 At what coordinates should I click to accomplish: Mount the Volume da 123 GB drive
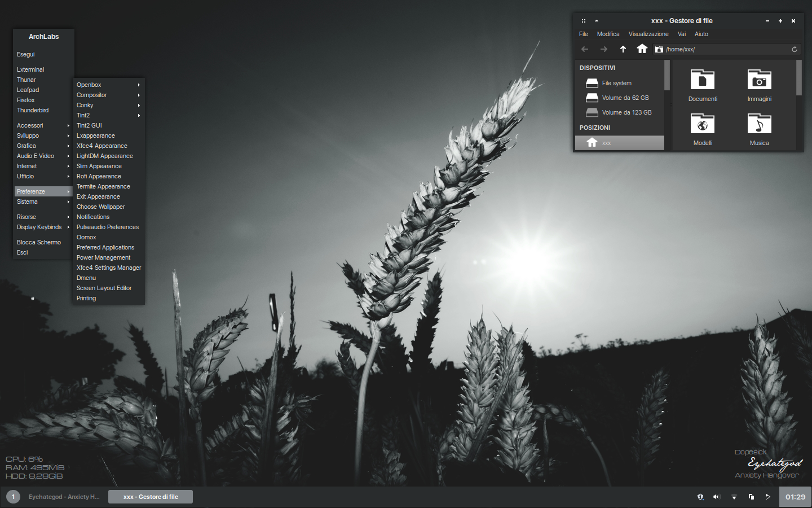point(620,112)
